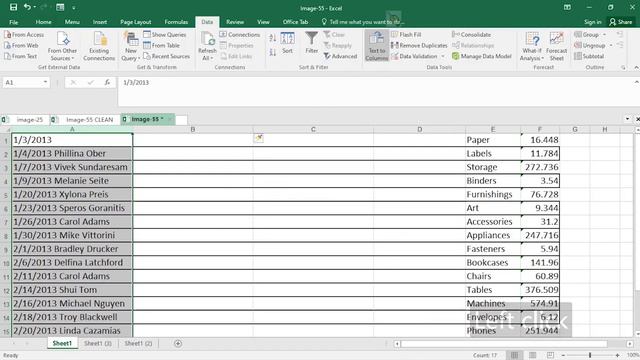Open Recent Sources
Viewport: 640px width, 360px height.
click(x=167, y=56)
